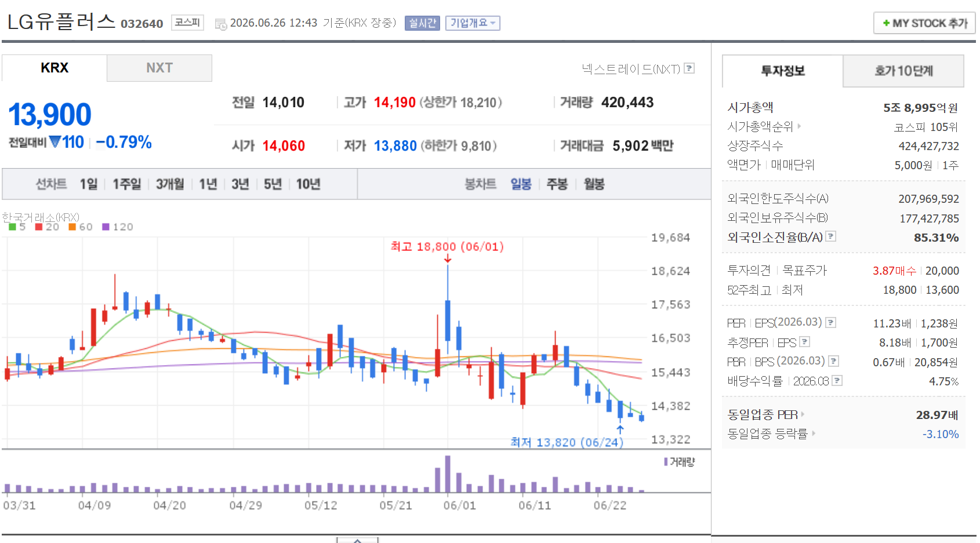Click LG유플러스 stock name heading
This screenshot has width=980, height=543.
[61, 21]
